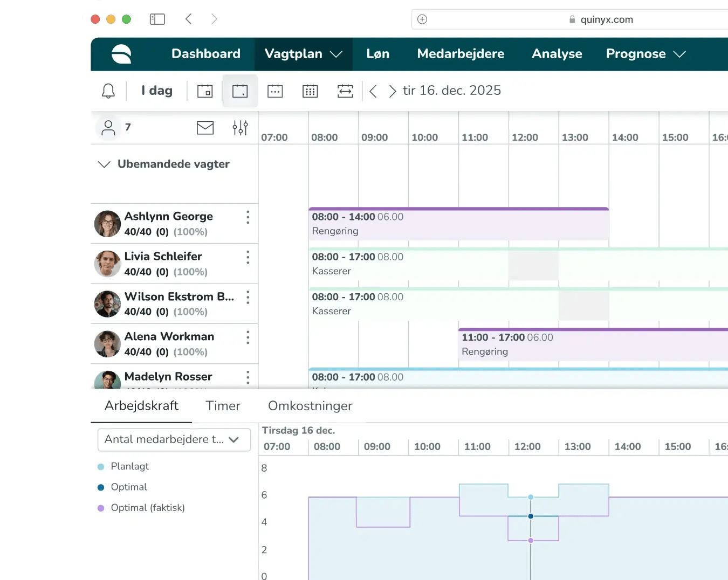Click the 14:00 label in the chart timeline
The image size is (728, 580).
628,447
